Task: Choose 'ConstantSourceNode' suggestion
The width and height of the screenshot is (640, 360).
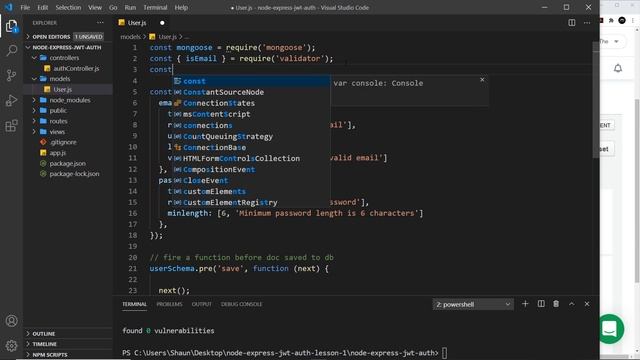Action: pos(251,92)
